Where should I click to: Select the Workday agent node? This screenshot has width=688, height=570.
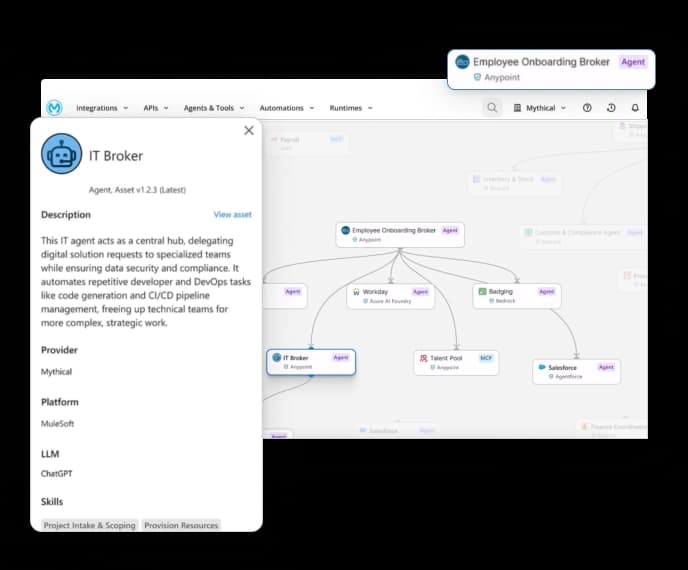[391, 296]
